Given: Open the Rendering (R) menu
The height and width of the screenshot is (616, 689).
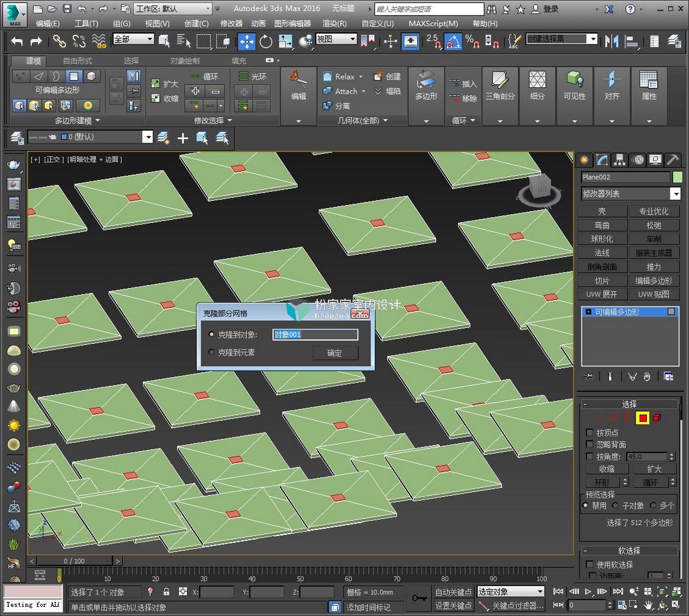Looking at the screenshot, I should coord(334,23).
